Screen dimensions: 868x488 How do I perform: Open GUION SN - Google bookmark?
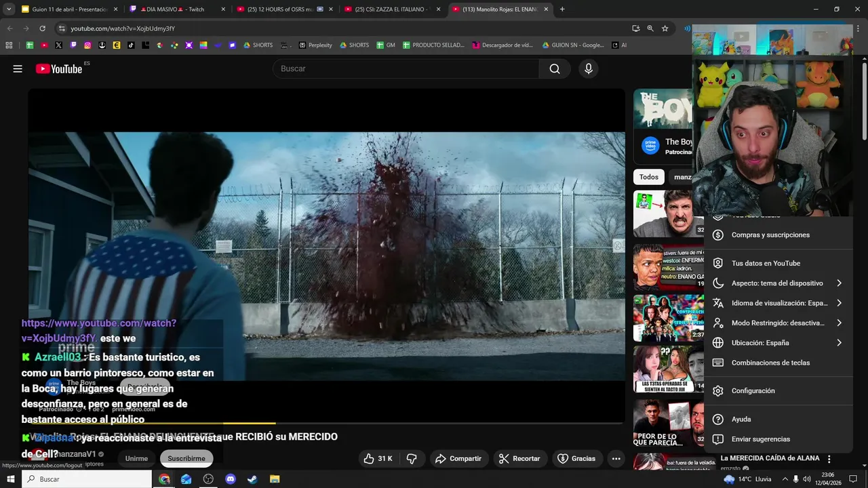pyautogui.click(x=573, y=45)
